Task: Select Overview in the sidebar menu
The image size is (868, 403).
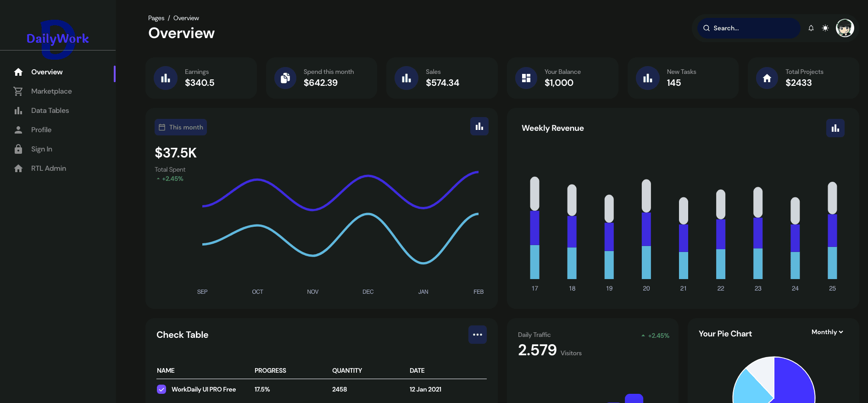Action: pos(47,72)
